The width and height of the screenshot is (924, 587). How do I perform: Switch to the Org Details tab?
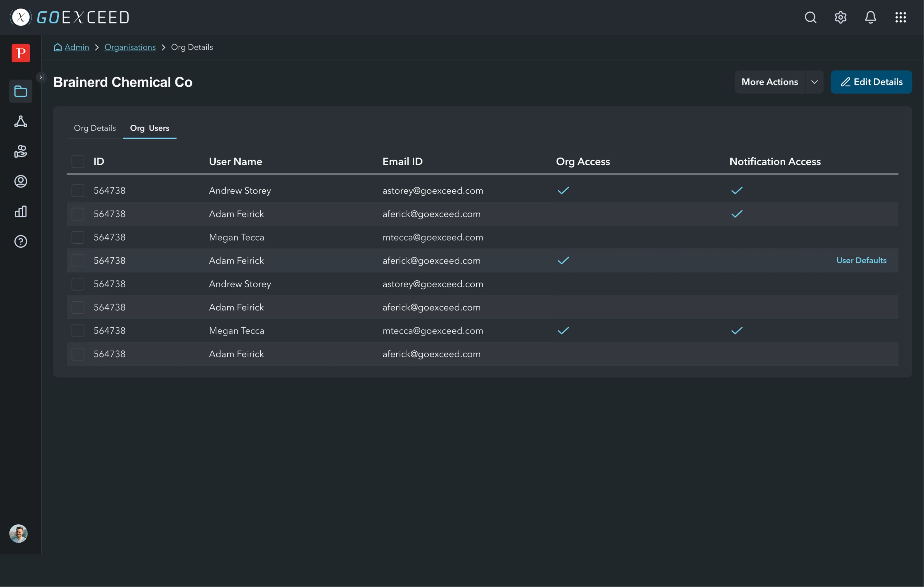click(x=95, y=128)
